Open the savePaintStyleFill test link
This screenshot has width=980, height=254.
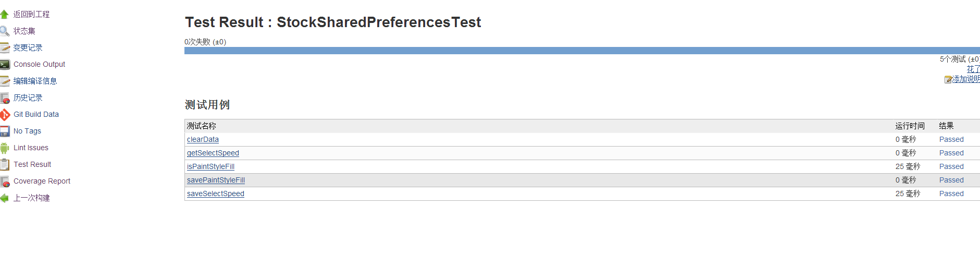[x=216, y=180]
